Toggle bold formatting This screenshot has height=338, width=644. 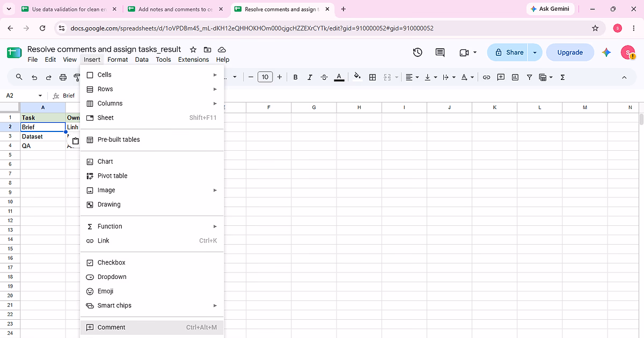pyautogui.click(x=295, y=77)
